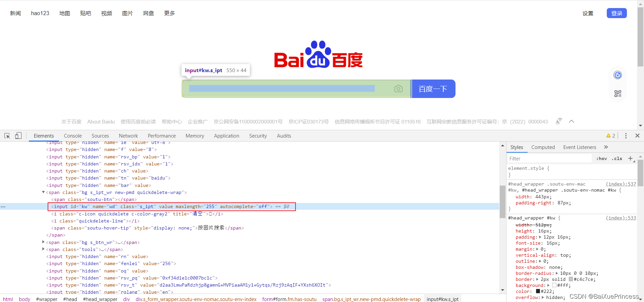Expand the span bg s_btn_wr node
The height and width of the screenshot is (302, 644).
tap(43, 242)
